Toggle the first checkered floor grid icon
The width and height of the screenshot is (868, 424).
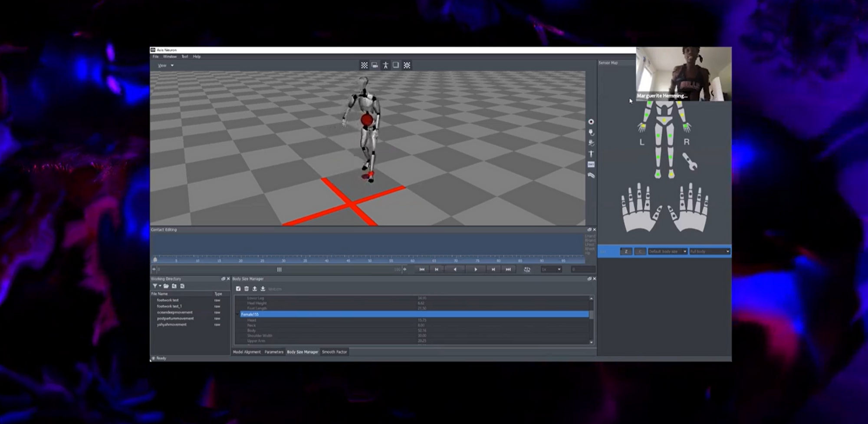point(364,65)
